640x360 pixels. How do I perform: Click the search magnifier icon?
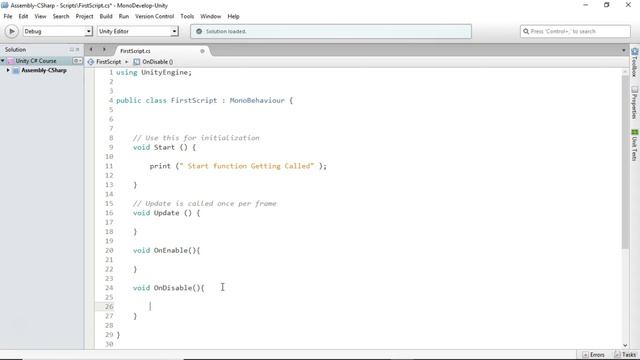coord(526,31)
